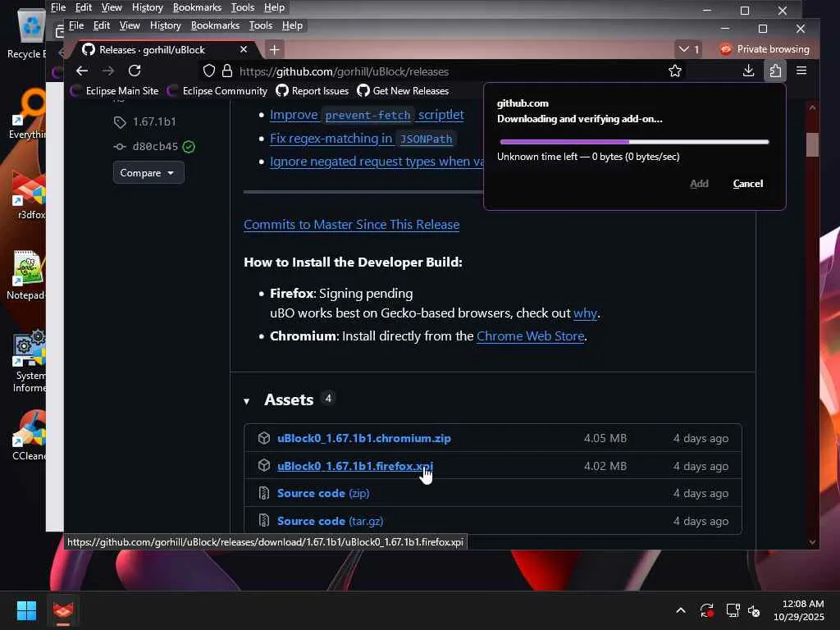Open Improve prevent-fetch scriptlet link
840x630 pixels.
(x=367, y=115)
